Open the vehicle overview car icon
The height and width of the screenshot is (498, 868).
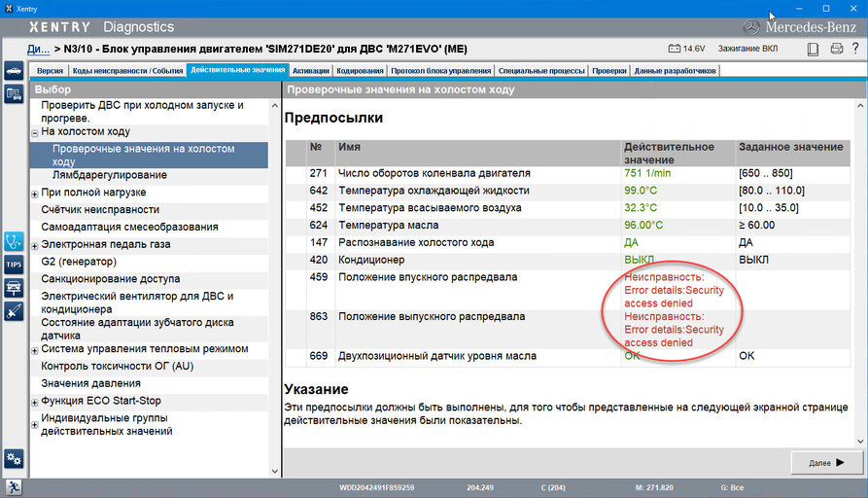click(14, 71)
